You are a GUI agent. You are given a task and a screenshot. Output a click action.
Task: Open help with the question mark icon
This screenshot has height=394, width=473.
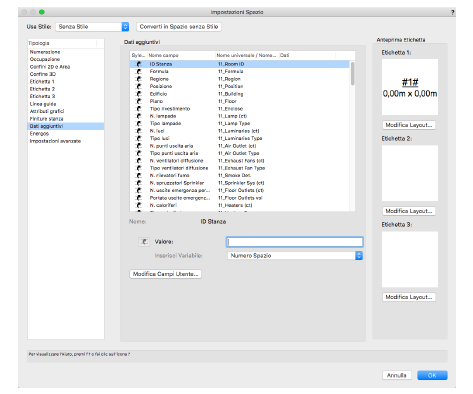click(x=452, y=12)
